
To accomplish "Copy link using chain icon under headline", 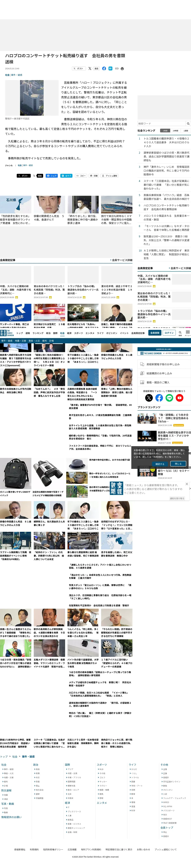I will click(117, 68).
